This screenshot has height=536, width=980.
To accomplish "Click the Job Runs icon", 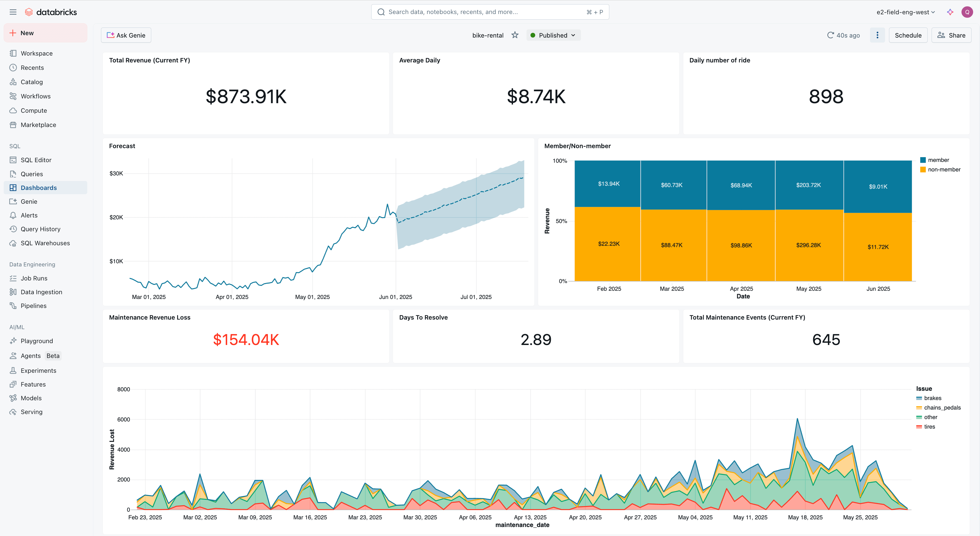I will [x=13, y=278].
